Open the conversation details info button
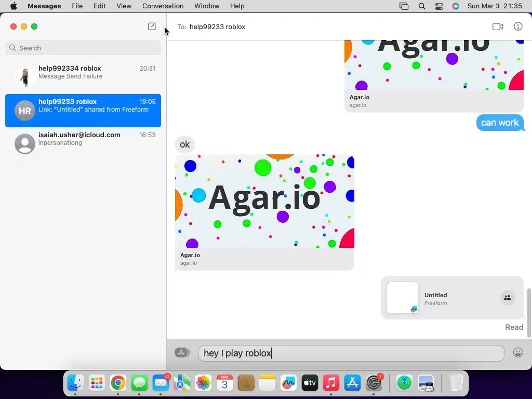This screenshot has height=399, width=532. [x=518, y=26]
